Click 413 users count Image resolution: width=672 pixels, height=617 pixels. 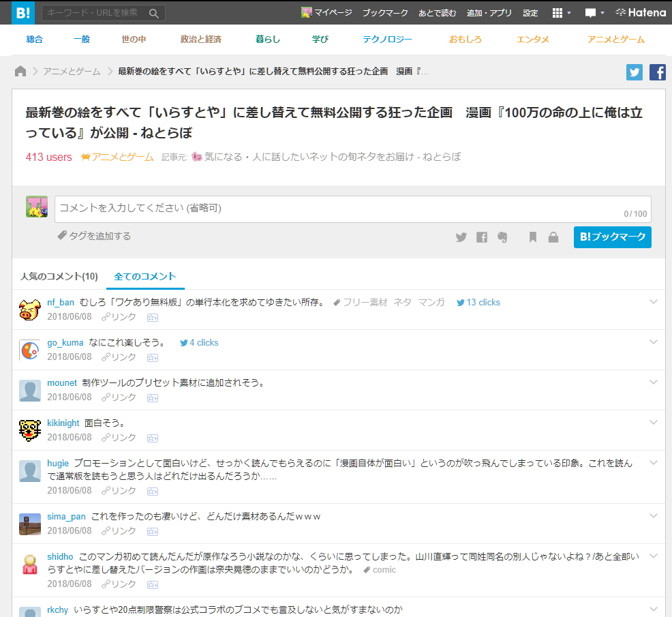click(48, 157)
